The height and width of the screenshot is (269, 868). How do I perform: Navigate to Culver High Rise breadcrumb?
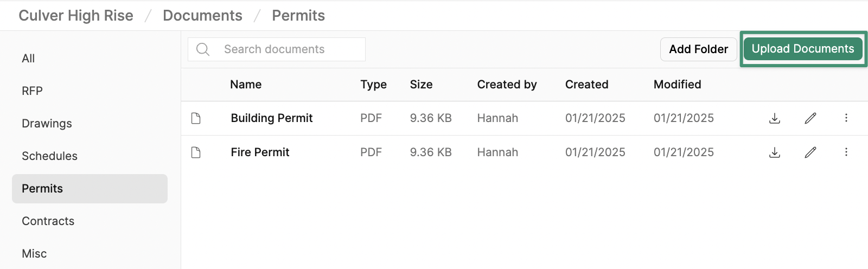76,16
